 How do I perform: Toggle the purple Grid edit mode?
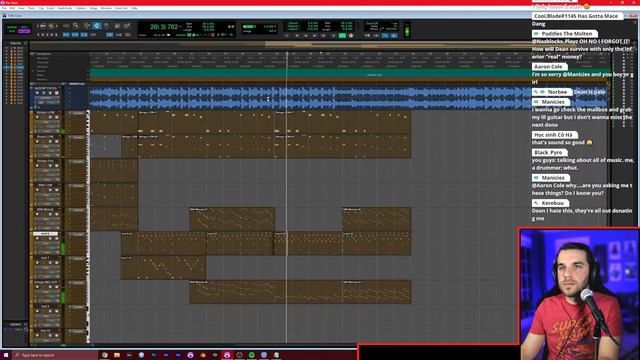point(24,31)
